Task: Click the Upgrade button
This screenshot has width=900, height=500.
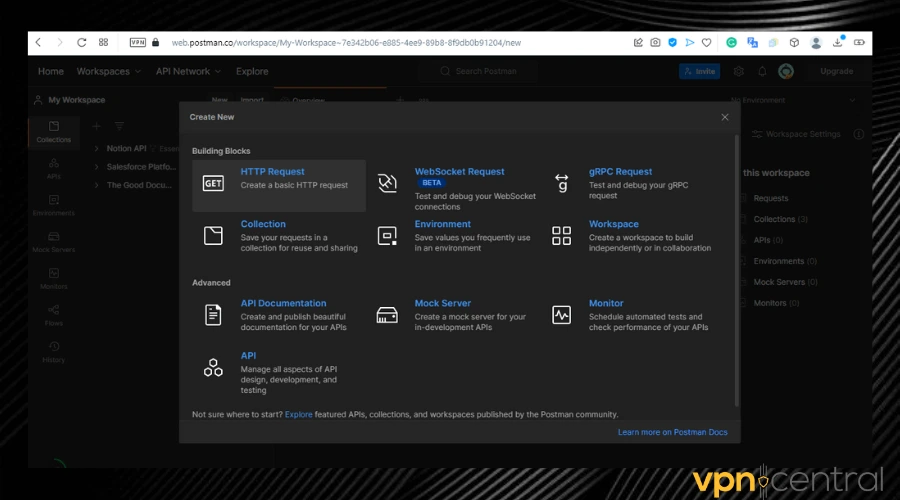Action: coord(836,71)
